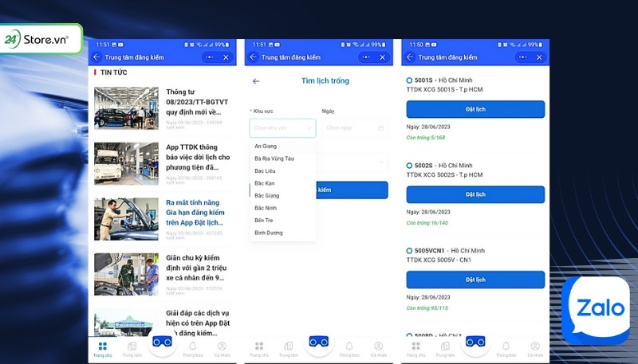Open Trang chủ tab in left phone
Image resolution: width=638 pixels, height=364 pixels.
pyautogui.click(x=103, y=350)
